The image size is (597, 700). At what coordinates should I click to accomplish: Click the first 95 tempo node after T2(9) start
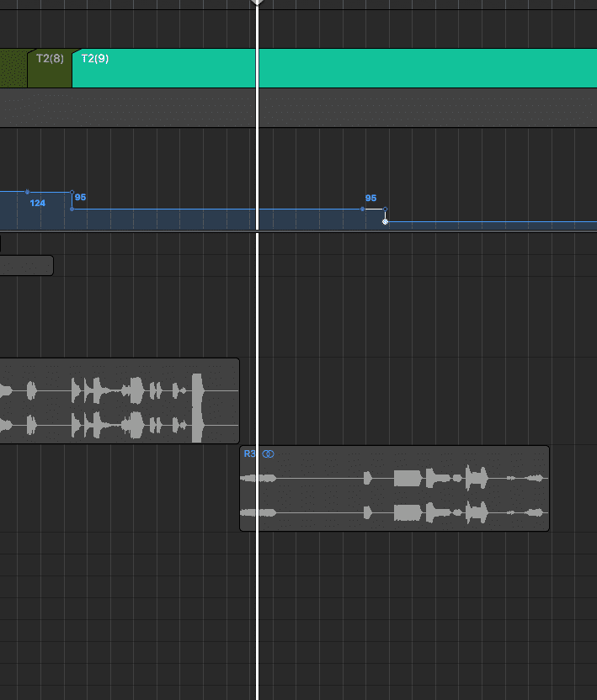(72, 209)
